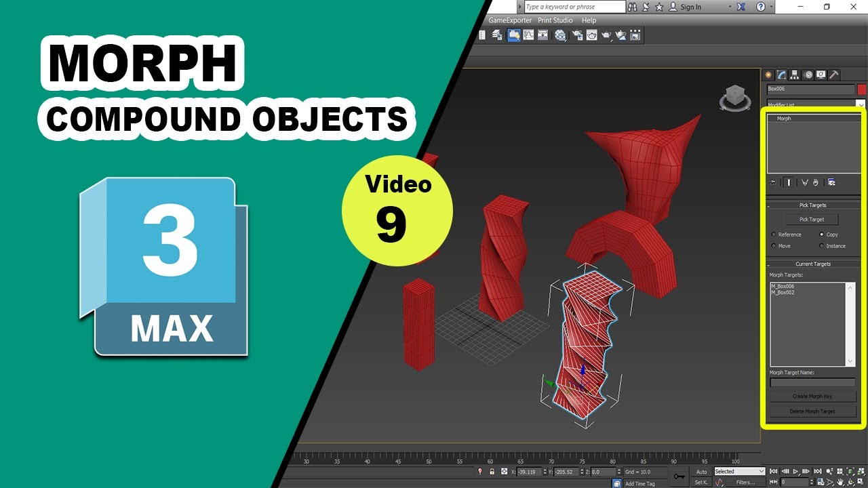This screenshot has width=868, height=488.
Task: Click the binoculars search icon
Action: tap(632, 7)
